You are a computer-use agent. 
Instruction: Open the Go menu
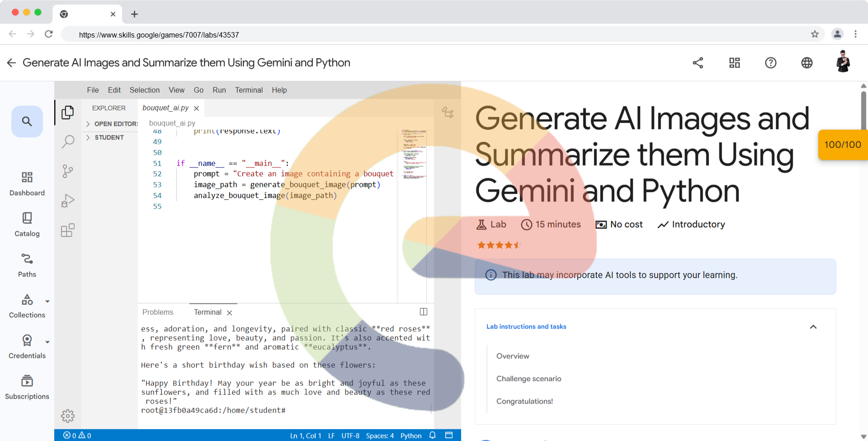pos(198,90)
